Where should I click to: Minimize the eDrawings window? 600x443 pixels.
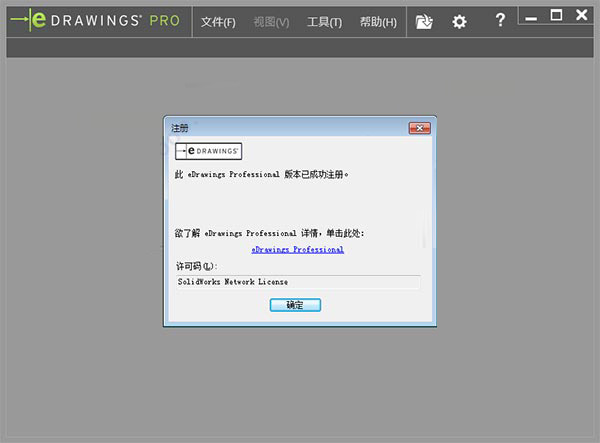(x=531, y=18)
